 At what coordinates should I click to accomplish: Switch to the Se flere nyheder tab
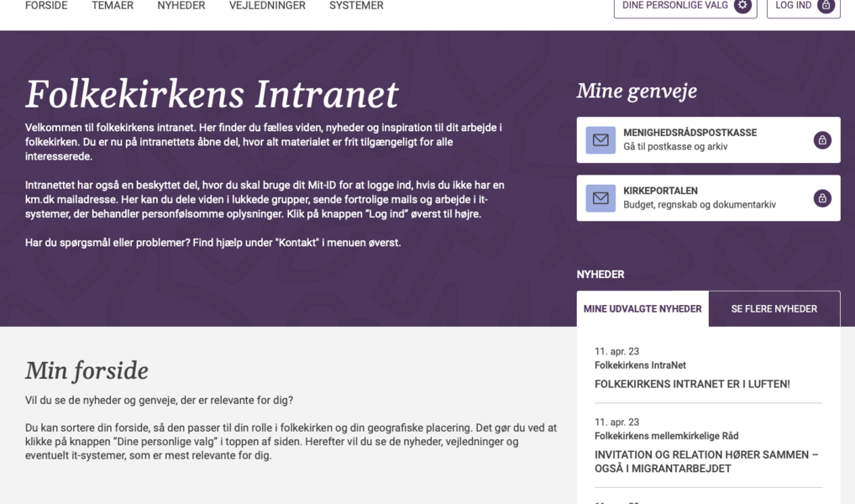[x=774, y=309]
